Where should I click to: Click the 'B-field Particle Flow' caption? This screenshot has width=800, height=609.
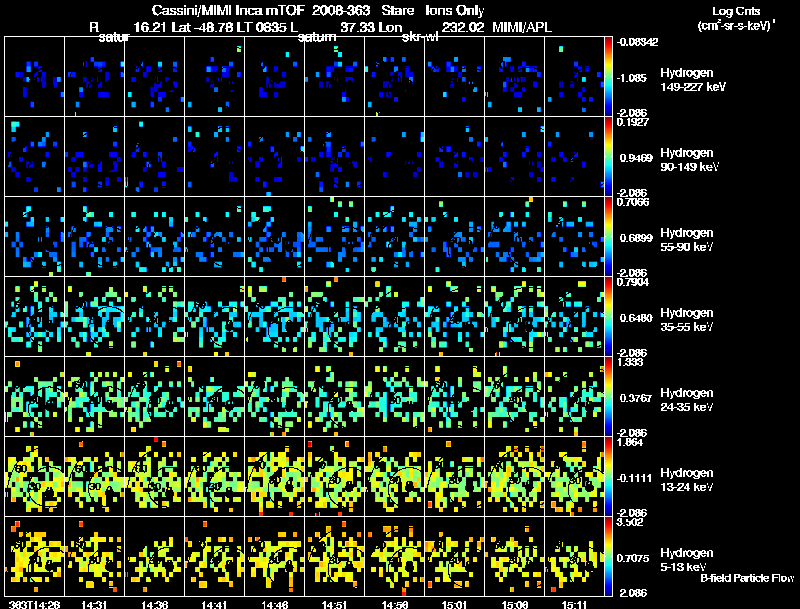747,578
